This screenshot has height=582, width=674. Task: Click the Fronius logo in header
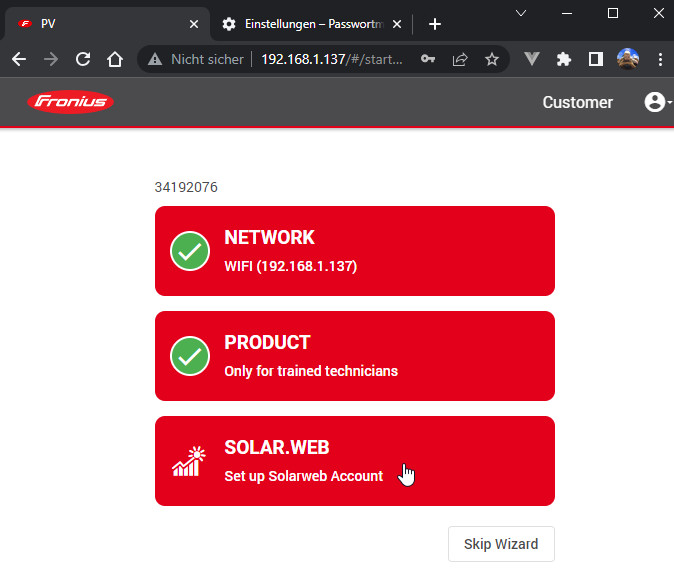[71, 102]
